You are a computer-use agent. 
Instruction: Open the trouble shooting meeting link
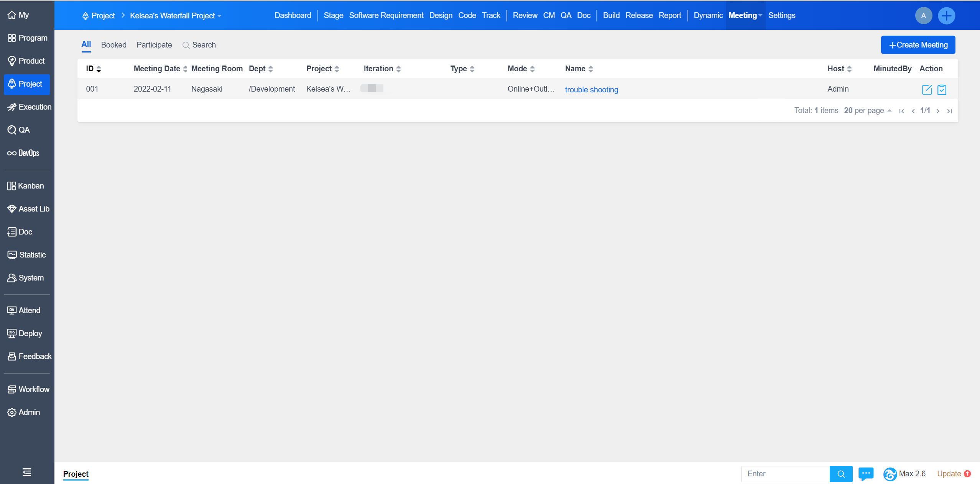click(x=591, y=90)
